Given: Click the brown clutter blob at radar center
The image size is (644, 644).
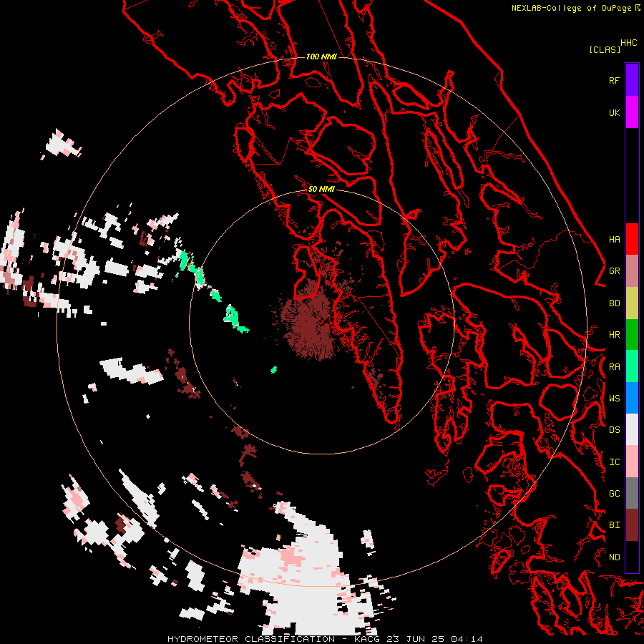Looking at the screenshot, I should [307, 323].
